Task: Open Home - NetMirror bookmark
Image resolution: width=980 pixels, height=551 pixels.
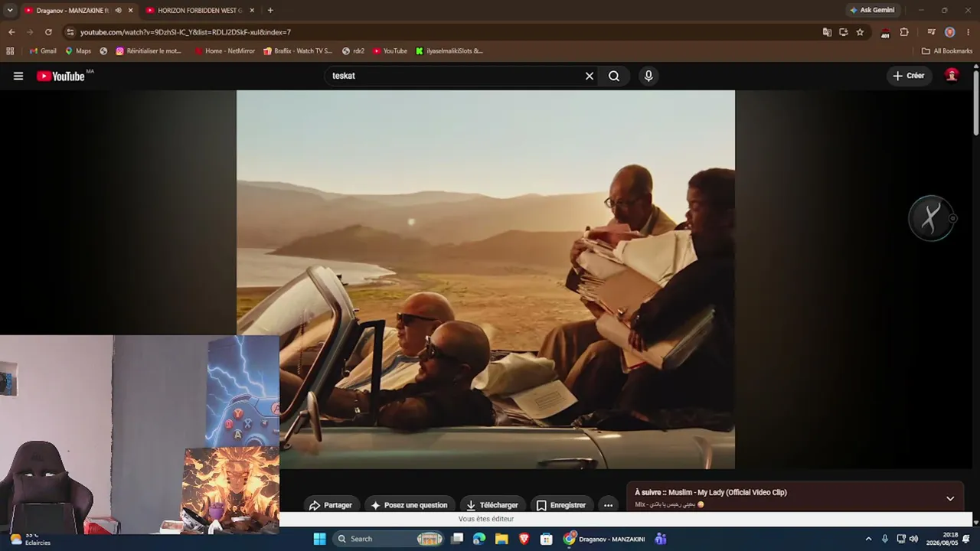Action: coord(224,51)
